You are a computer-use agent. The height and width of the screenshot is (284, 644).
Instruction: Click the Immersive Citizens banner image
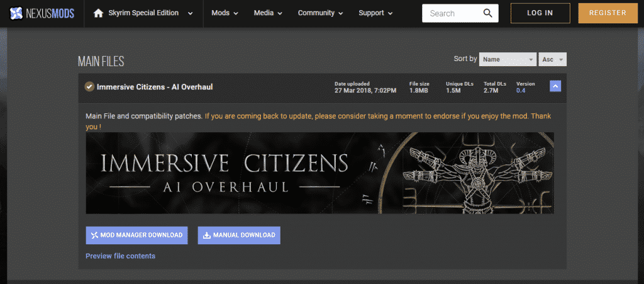click(x=319, y=173)
